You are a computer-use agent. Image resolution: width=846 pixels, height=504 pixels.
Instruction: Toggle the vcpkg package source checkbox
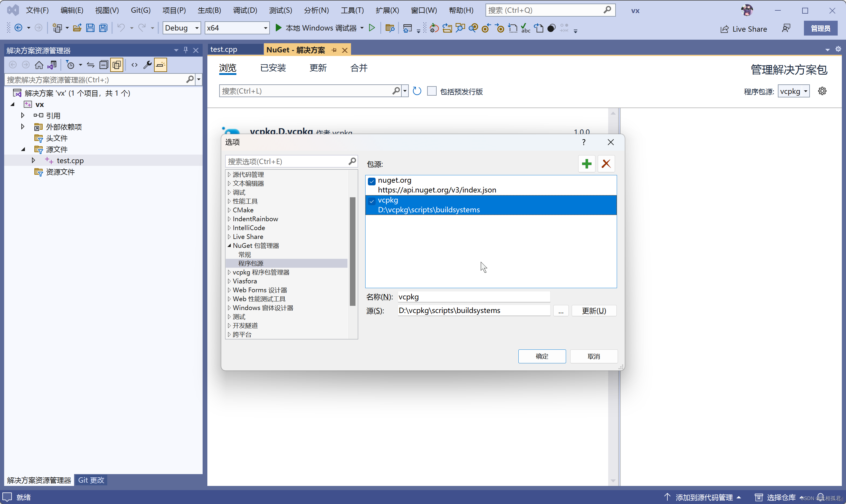(x=371, y=201)
